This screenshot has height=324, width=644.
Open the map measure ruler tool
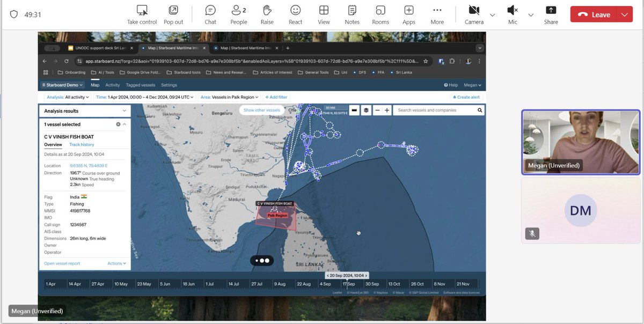pyautogui.click(x=354, y=110)
